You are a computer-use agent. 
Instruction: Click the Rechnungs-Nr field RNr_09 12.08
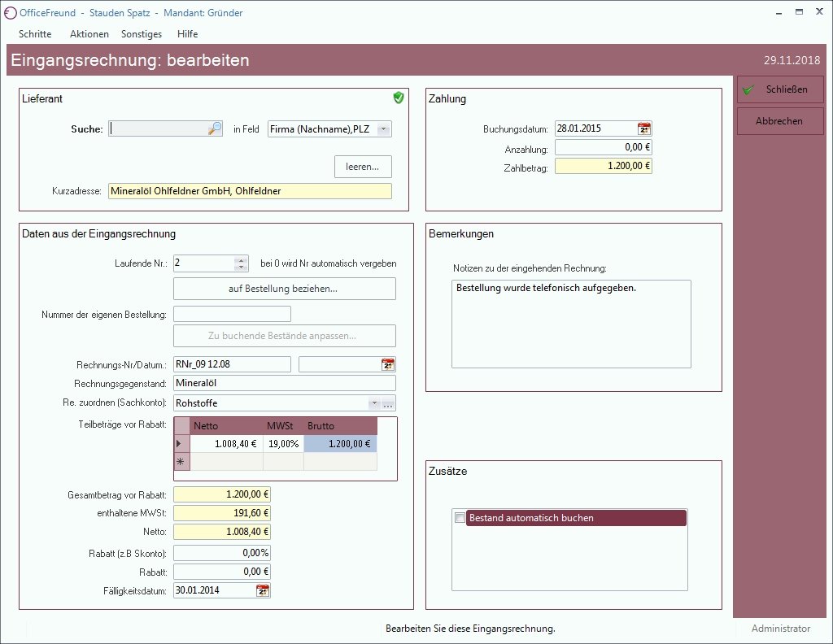point(232,364)
